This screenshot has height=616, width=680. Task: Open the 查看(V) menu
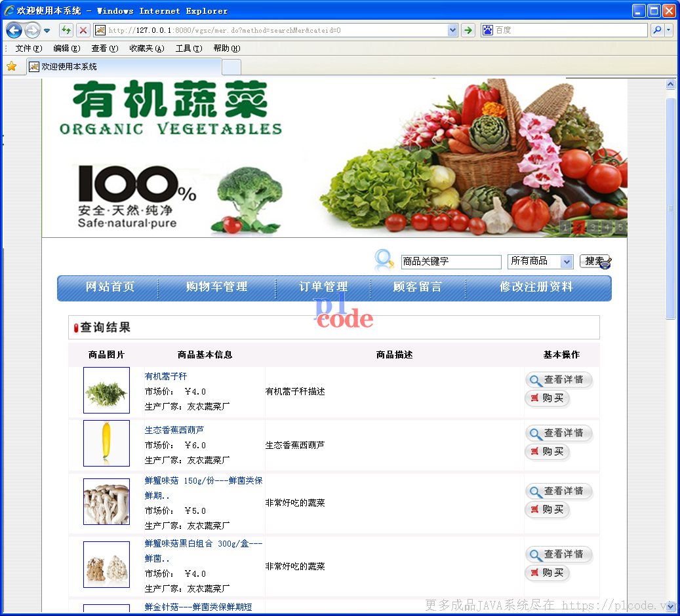104,48
